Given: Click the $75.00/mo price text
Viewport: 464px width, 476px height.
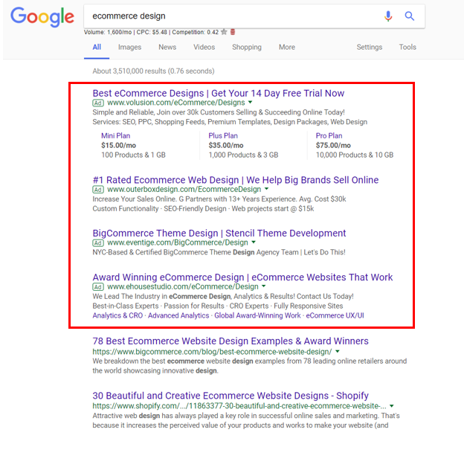Looking at the screenshot, I should click(x=333, y=146).
